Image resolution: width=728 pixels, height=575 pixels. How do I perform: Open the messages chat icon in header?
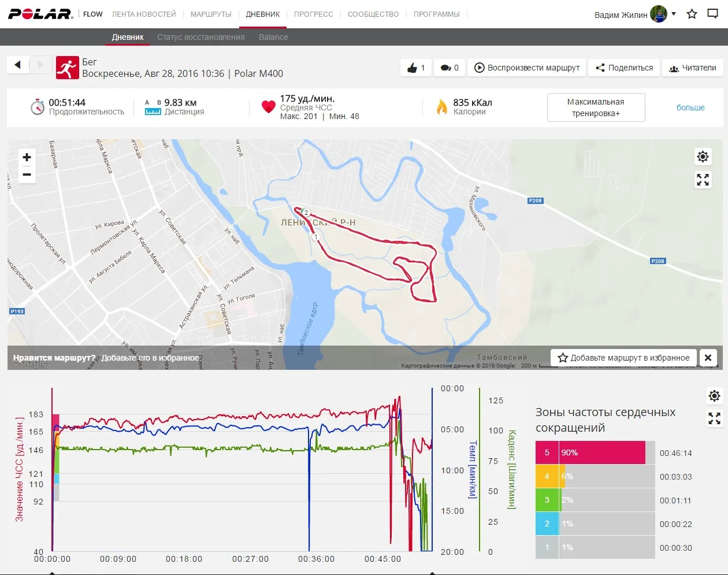pyautogui.click(x=713, y=14)
